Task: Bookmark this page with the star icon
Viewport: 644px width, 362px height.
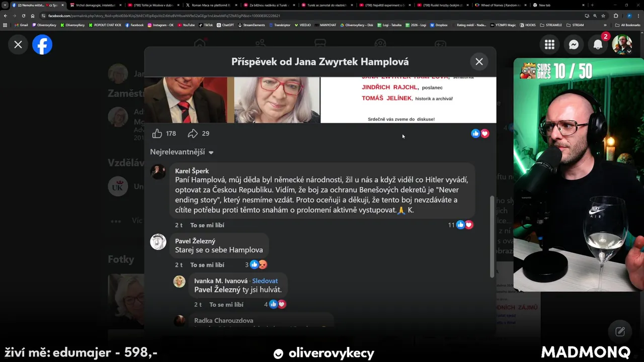Action: coord(603,16)
